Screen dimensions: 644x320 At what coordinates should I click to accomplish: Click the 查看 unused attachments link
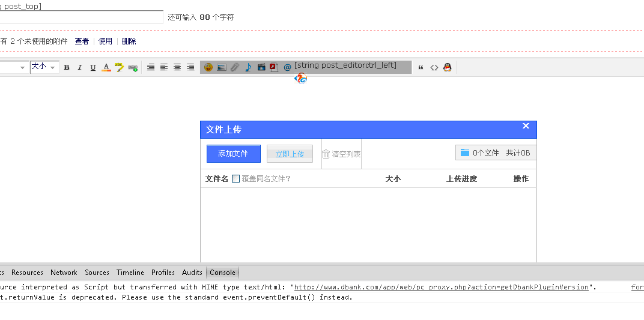[x=82, y=41]
